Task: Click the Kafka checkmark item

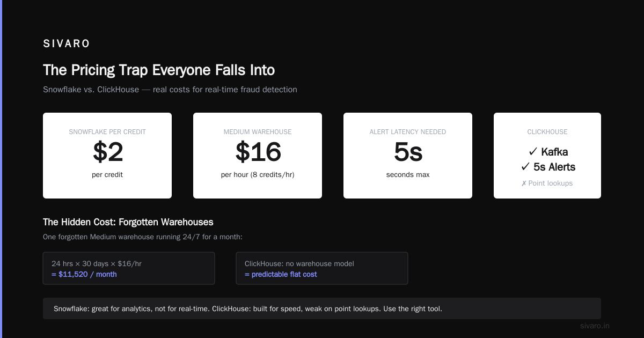Action: (x=547, y=152)
